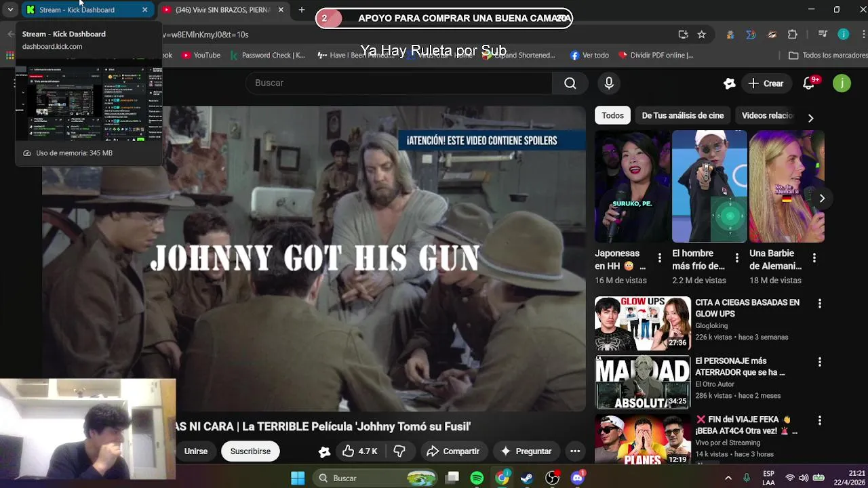Open Task View from the taskbar

point(452,478)
